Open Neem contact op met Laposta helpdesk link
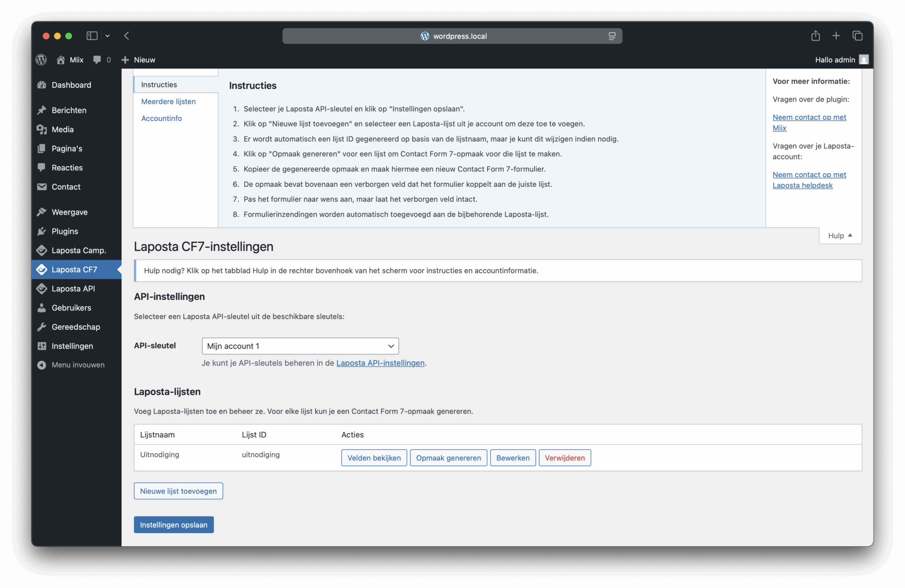This screenshot has width=905, height=588. [809, 180]
